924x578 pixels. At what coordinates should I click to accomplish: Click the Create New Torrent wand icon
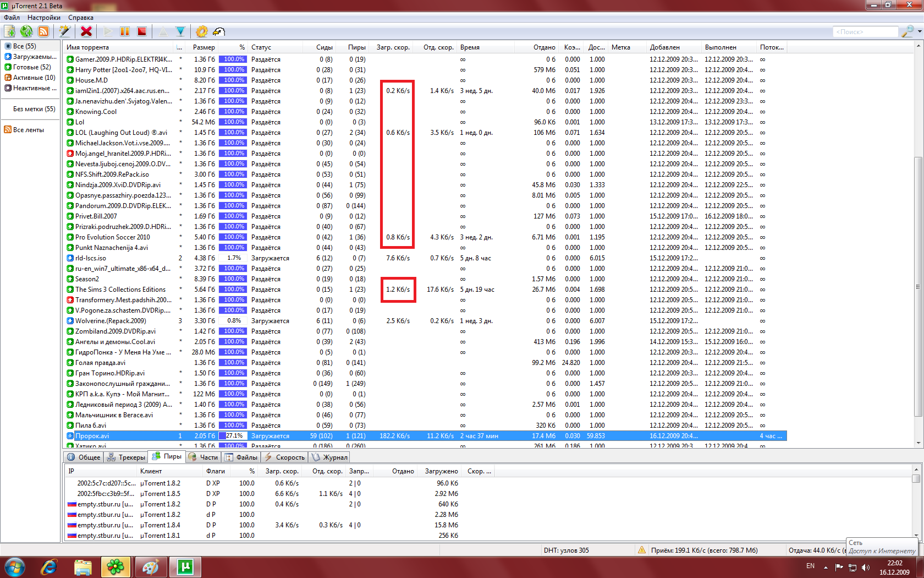(64, 31)
